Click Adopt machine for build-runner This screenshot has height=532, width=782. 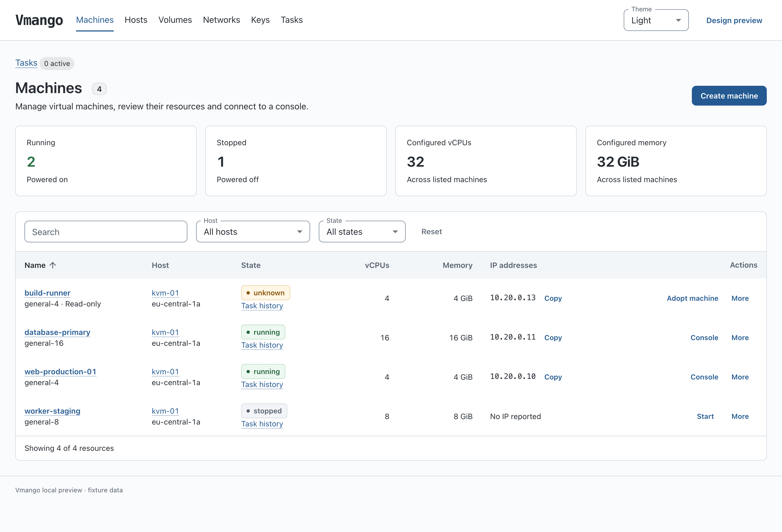tap(692, 298)
